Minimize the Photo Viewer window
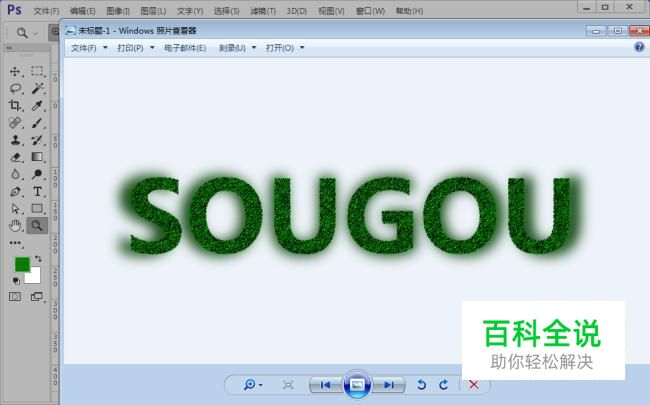650x405 pixels. coord(596,31)
